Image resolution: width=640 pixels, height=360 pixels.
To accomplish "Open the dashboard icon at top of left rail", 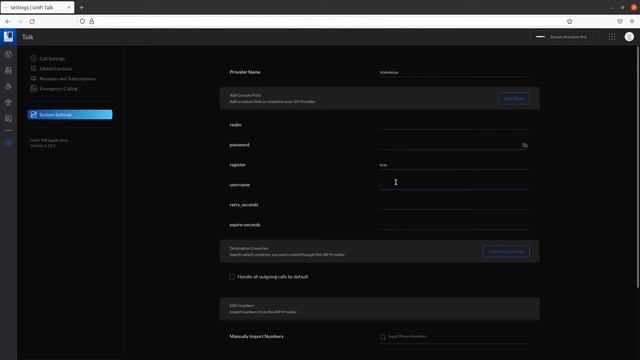I will click(x=8, y=54).
